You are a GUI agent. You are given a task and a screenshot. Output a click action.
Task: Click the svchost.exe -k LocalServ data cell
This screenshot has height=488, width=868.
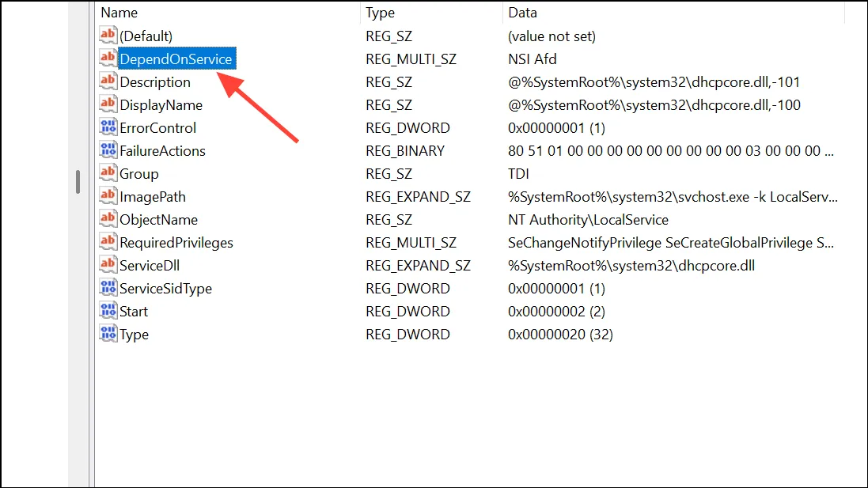click(x=673, y=197)
